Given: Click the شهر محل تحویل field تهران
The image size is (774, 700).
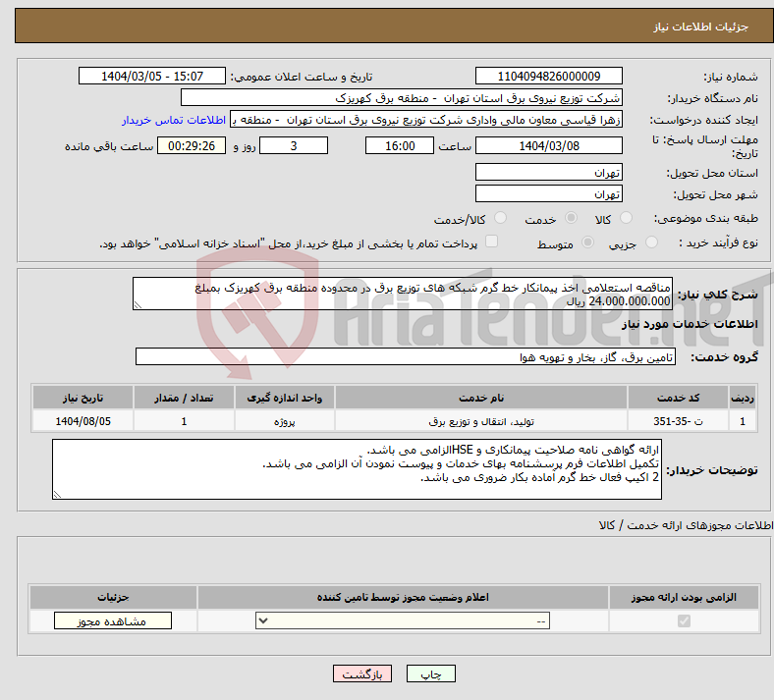Looking at the screenshot, I should coord(548,193).
